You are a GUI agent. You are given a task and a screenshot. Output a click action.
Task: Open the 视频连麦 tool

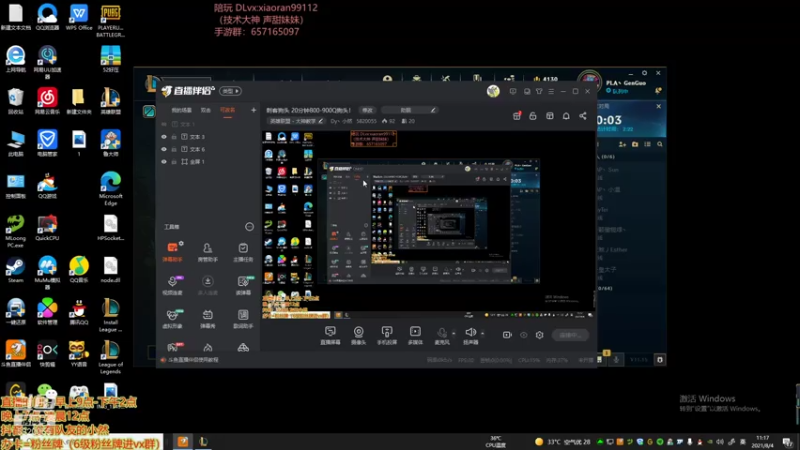[x=173, y=285]
